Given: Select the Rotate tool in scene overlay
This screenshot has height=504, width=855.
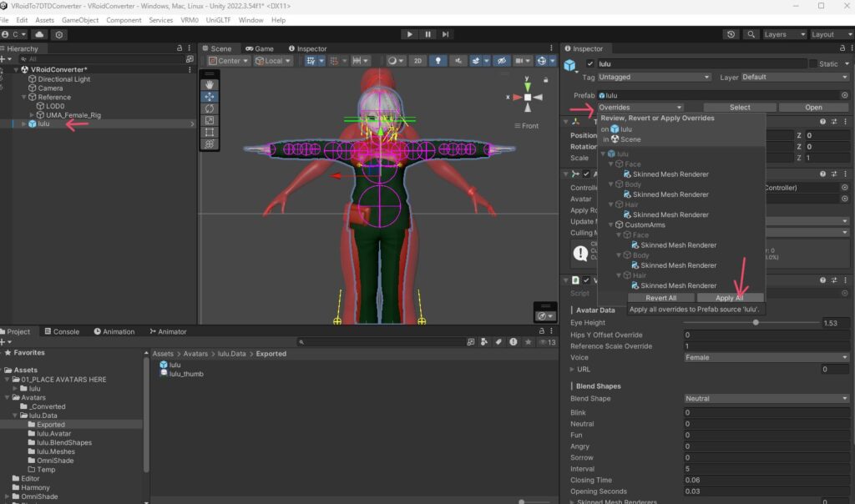Looking at the screenshot, I should (x=209, y=108).
